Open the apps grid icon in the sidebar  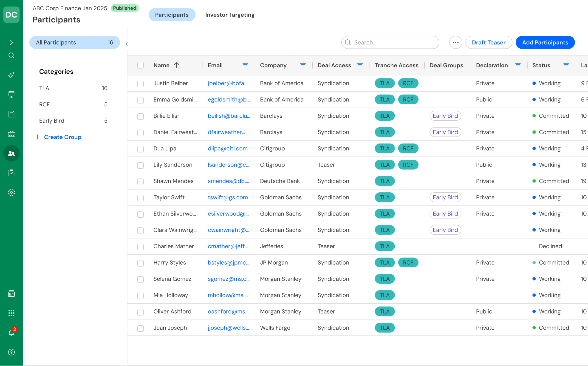point(11,313)
